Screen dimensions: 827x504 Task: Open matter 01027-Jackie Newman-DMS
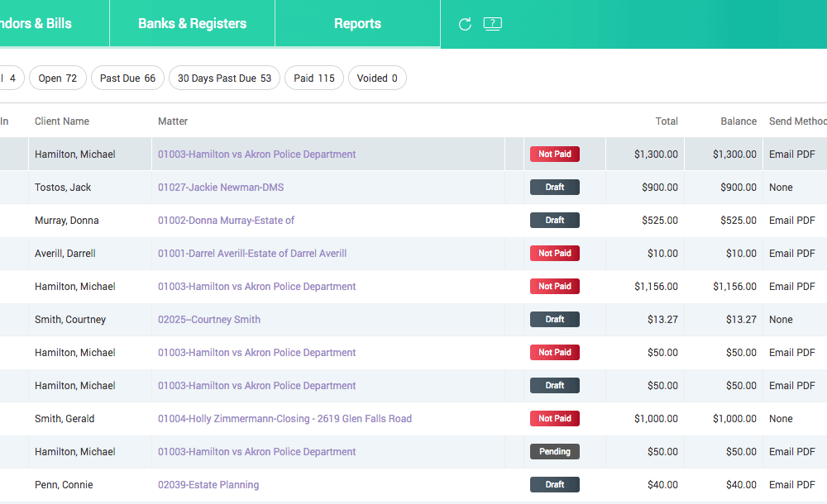tap(221, 188)
